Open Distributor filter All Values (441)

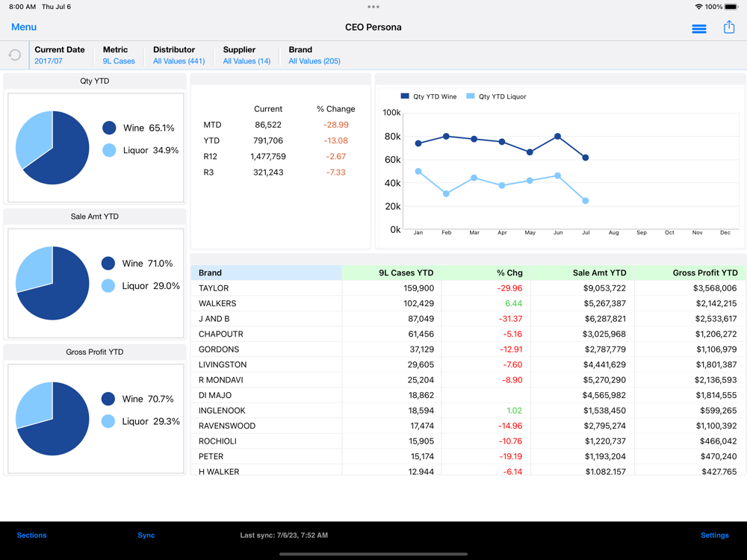tap(179, 61)
